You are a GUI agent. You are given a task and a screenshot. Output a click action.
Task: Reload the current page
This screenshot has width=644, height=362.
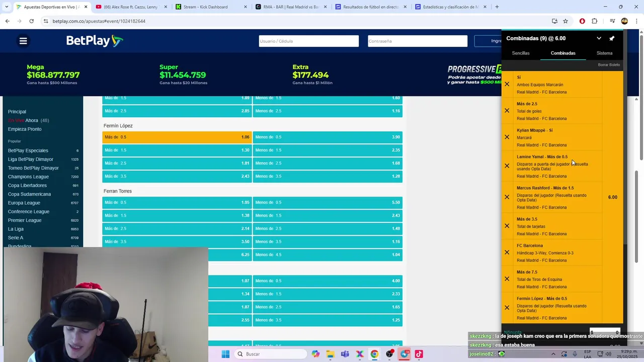pos(31,21)
